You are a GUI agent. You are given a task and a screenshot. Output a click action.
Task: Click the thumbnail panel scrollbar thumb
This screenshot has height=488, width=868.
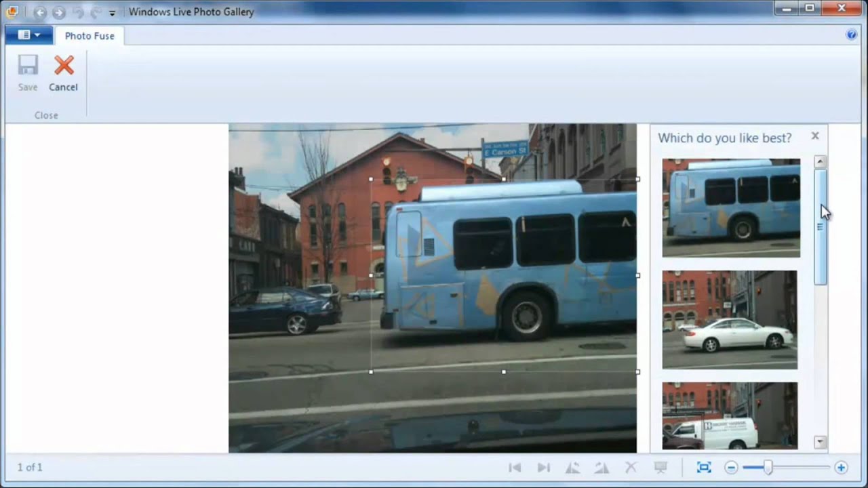pyautogui.click(x=821, y=226)
